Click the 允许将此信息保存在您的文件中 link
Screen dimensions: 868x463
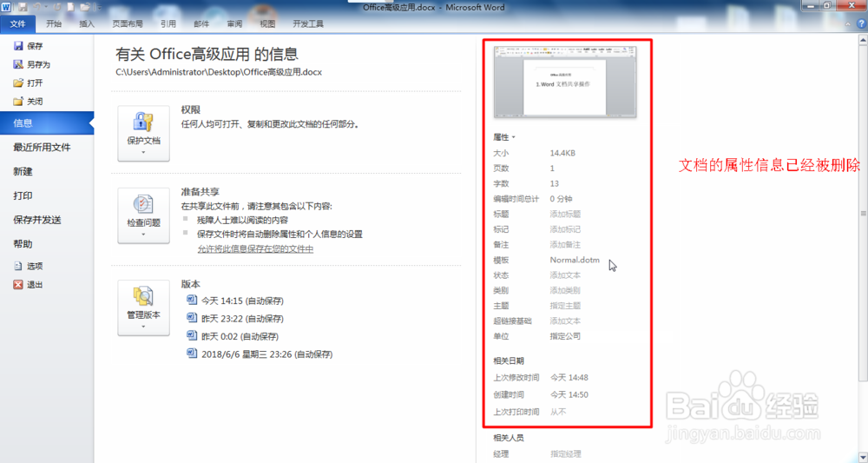[x=255, y=249]
